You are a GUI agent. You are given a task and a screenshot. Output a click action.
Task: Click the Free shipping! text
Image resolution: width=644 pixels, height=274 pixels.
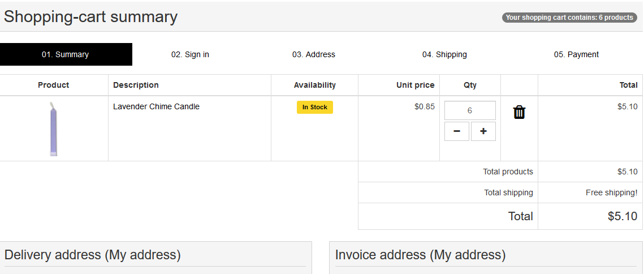pyautogui.click(x=611, y=192)
